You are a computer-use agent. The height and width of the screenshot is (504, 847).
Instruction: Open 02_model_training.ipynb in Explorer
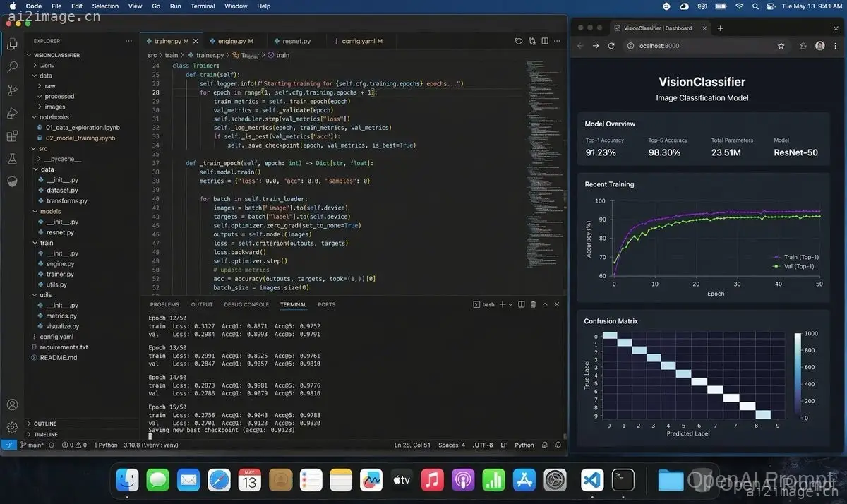coord(80,138)
